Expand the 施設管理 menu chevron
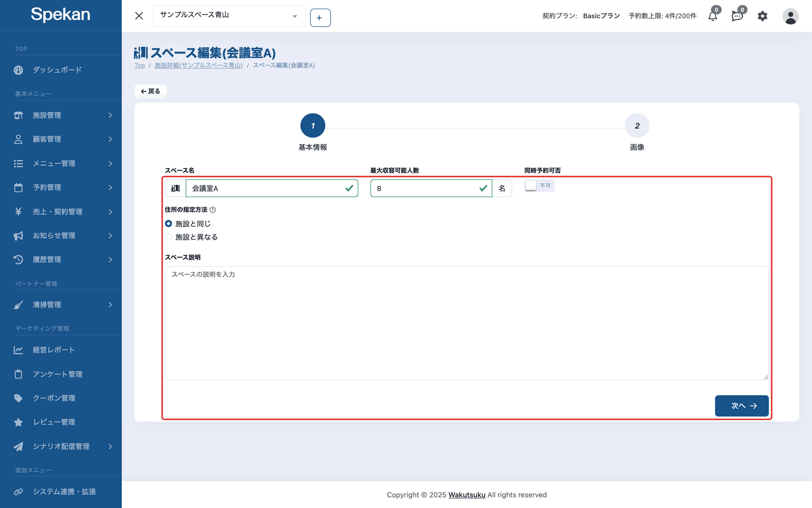812x508 pixels. pyautogui.click(x=110, y=115)
